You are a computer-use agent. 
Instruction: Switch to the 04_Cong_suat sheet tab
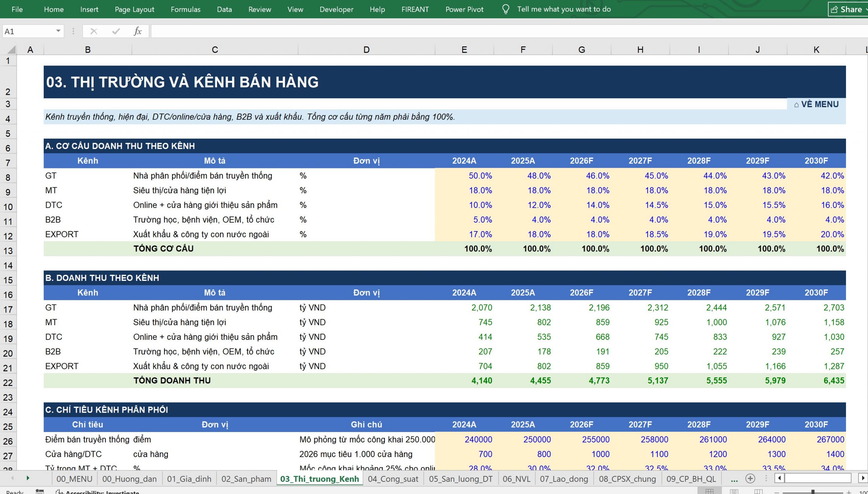coord(393,479)
